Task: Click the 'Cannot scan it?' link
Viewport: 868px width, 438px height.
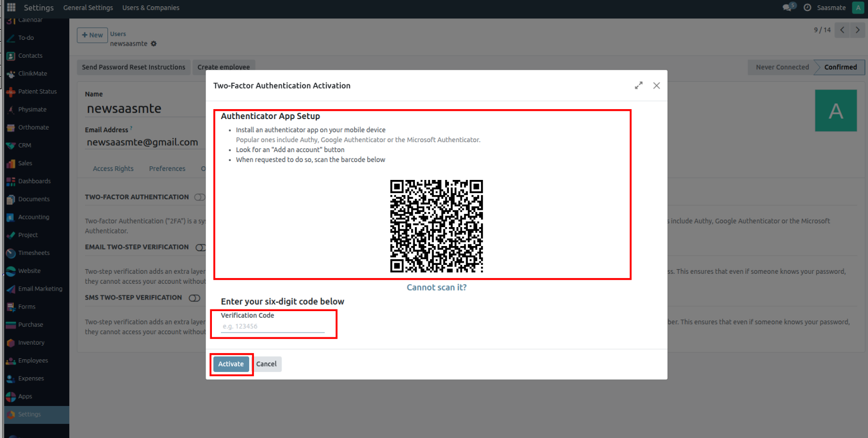Action: (x=436, y=287)
